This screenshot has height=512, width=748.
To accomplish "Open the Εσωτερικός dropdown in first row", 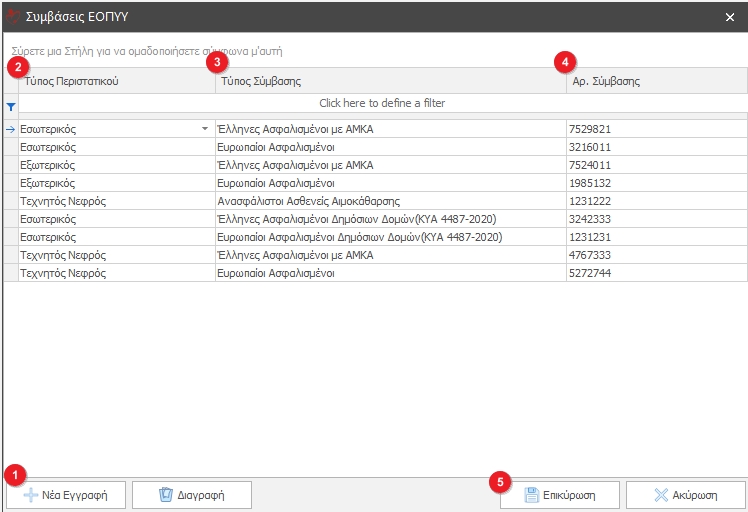I will (x=205, y=129).
